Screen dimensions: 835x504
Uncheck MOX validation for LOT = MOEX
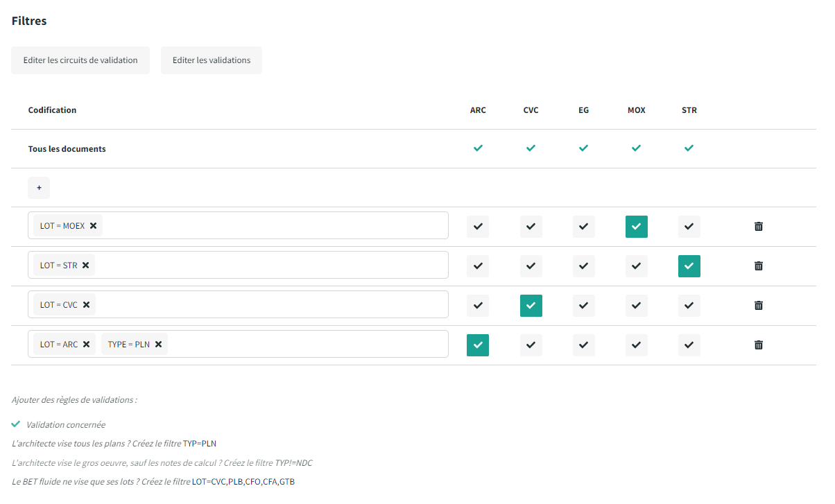coord(636,227)
